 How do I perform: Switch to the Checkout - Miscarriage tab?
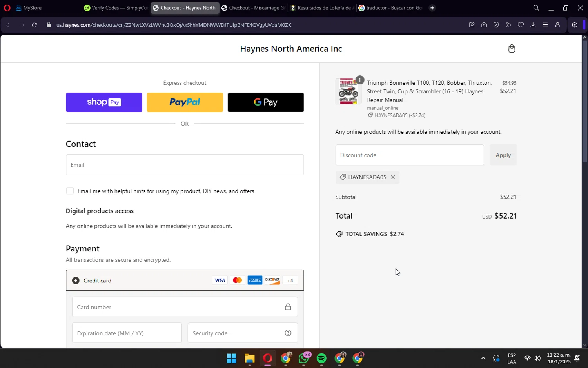tap(254, 8)
